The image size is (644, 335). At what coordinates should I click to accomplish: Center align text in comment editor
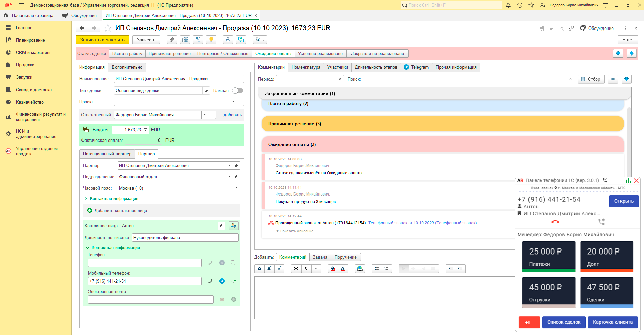[x=413, y=269]
